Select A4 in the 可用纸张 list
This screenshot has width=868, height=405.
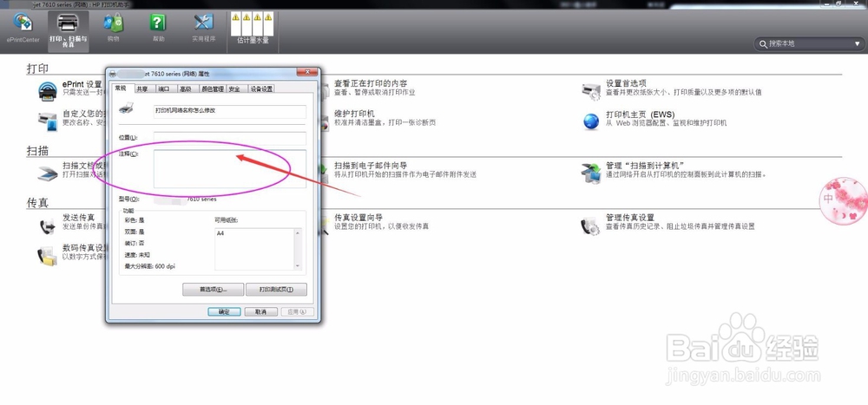click(220, 233)
